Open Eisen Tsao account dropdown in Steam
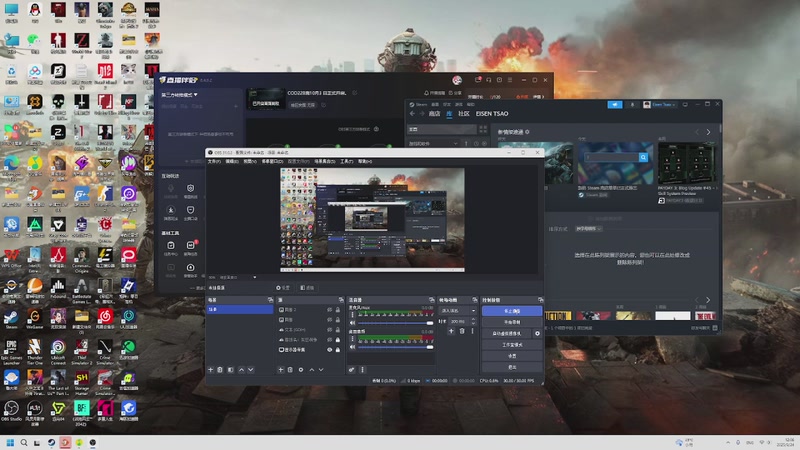Image resolution: width=800 pixels, height=450 pixels. point(659,104)
